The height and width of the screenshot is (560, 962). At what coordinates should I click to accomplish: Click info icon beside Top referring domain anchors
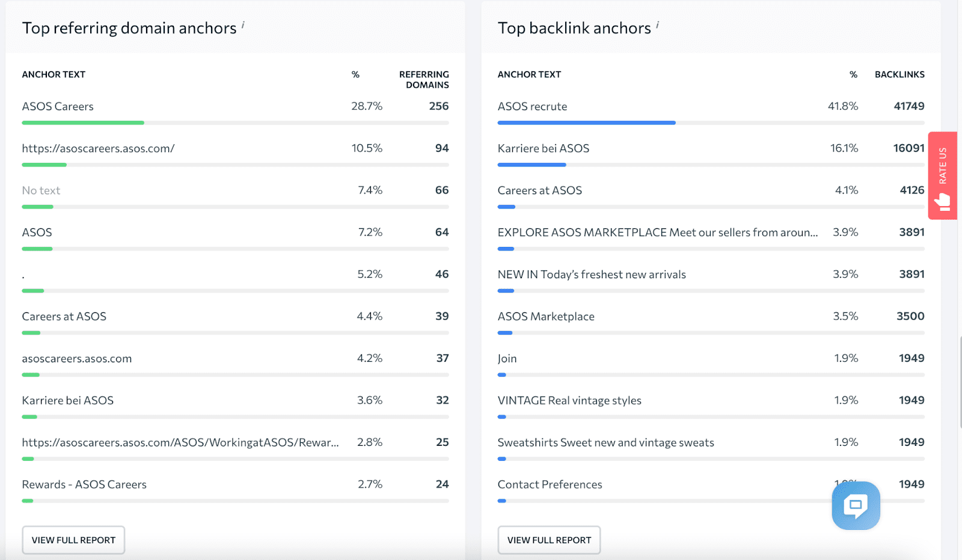click(x=243, y=25)
